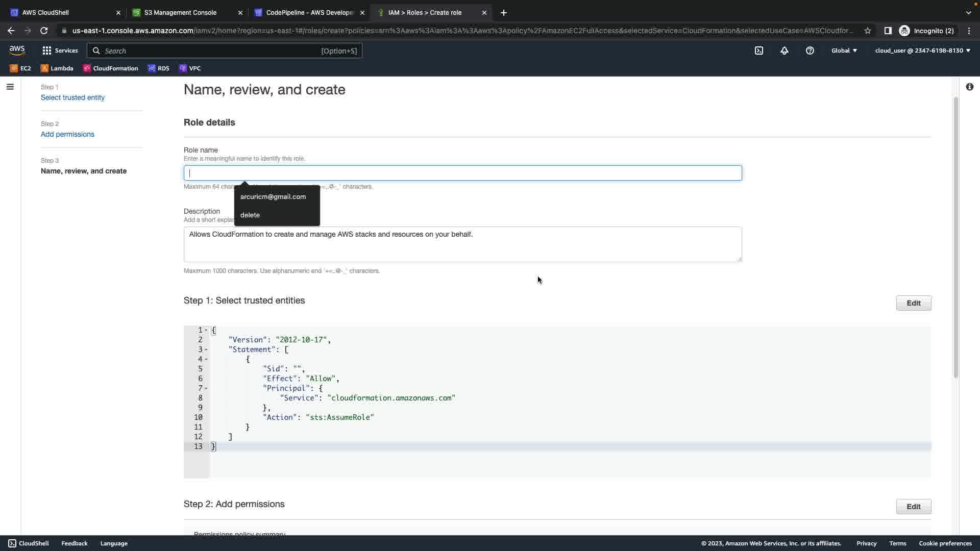Switch to the CodePipeline browser tab
Screen dimensions: 980x551
click(309, 13)
